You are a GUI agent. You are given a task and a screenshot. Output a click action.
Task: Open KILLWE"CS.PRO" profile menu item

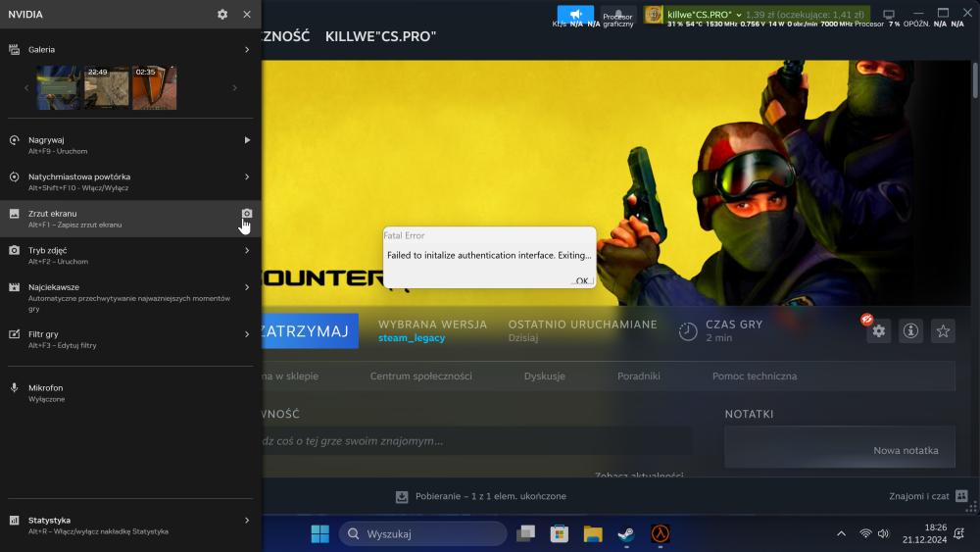tap(380, 36)
